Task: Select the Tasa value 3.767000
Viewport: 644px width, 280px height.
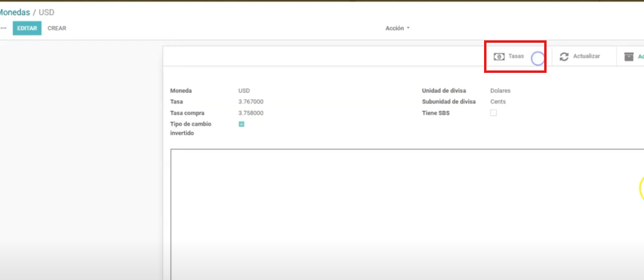Action: pyautogui.click(x=251, y=102)
